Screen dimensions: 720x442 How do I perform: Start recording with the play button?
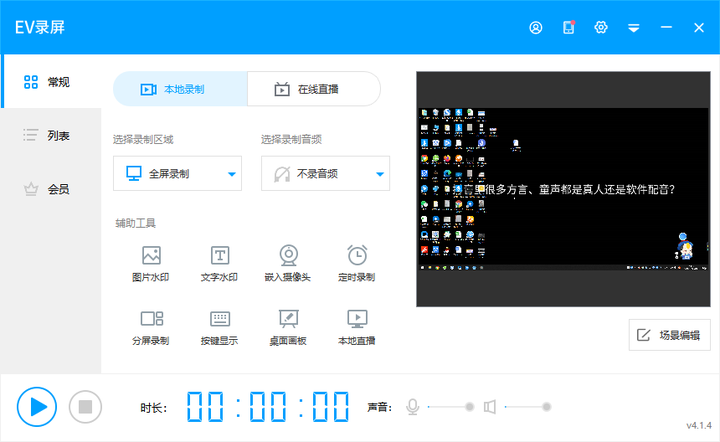(37, 407)
